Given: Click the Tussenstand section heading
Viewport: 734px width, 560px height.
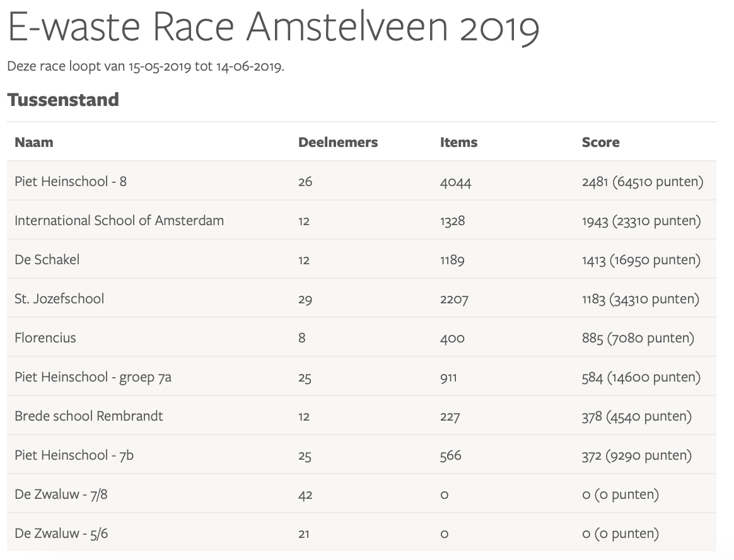Looking at the screenshot, I should 63,100.
